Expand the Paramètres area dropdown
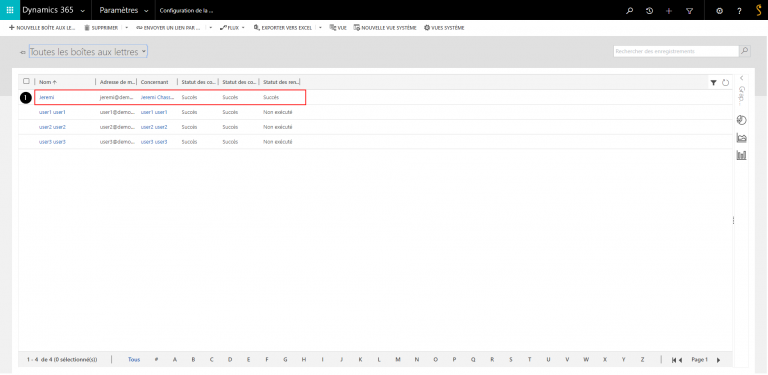Viewport: 768px width, 375px height. [x=146, y=10]
